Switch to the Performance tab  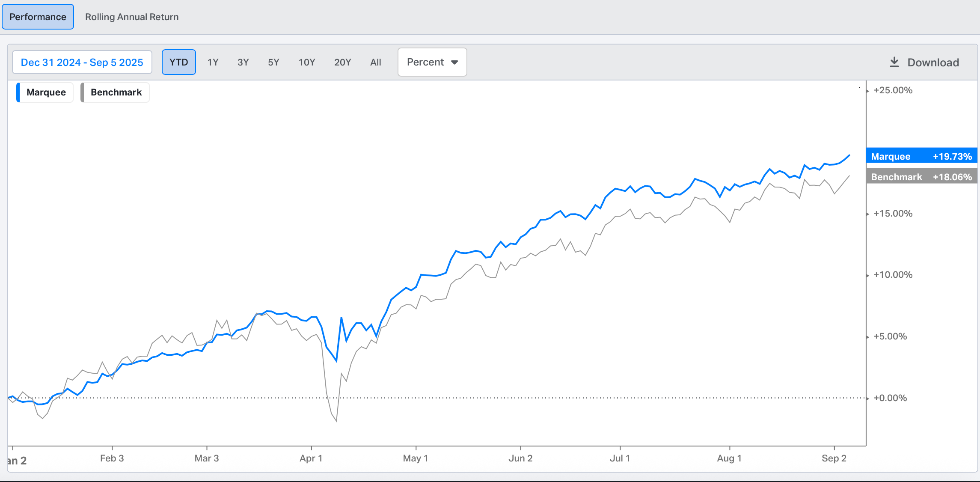[x=38, y=17]
